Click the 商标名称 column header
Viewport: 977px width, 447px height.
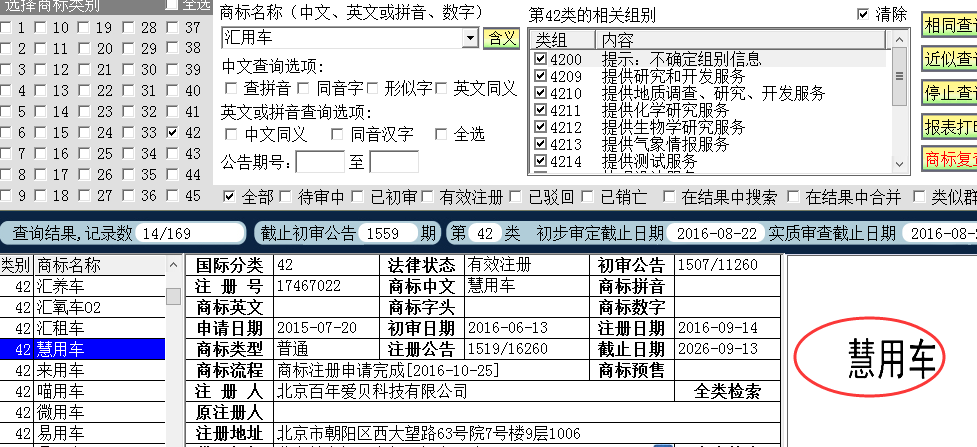point(99,266)
